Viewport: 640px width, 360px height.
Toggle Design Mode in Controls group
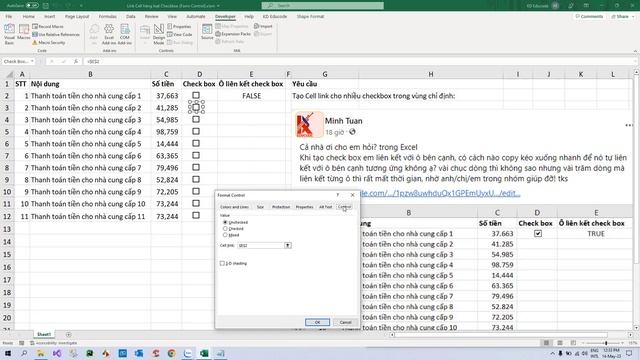159,34
